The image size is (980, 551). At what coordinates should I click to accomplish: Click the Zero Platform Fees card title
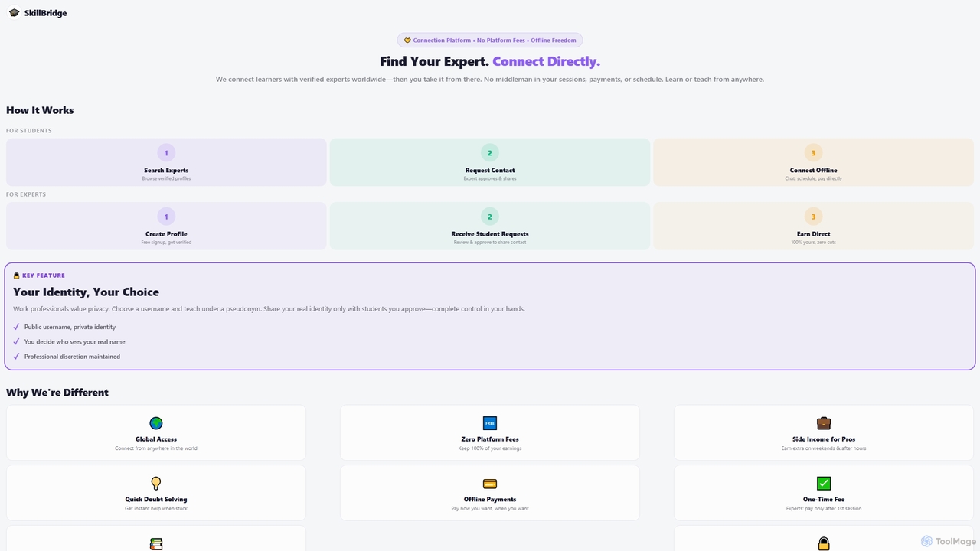pyautogui.click(x=490, y=439)
